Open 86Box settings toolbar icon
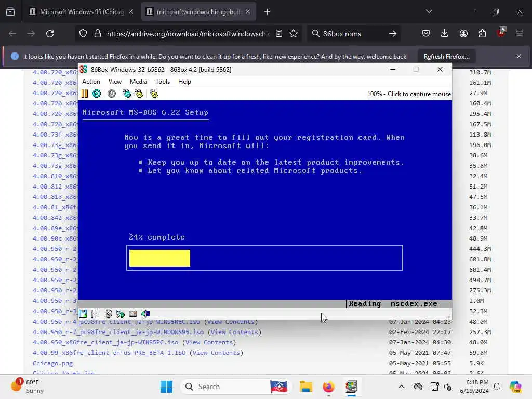 [x=154, y=94]
